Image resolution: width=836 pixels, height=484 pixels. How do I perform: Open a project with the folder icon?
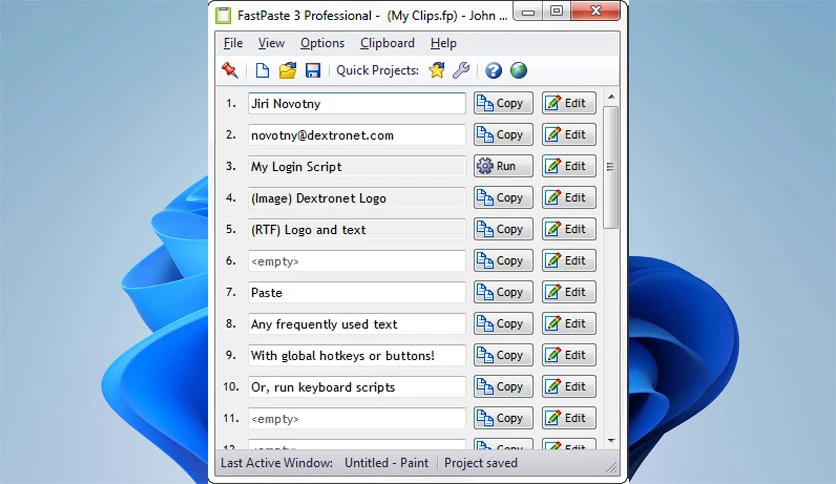coord(287,70)
